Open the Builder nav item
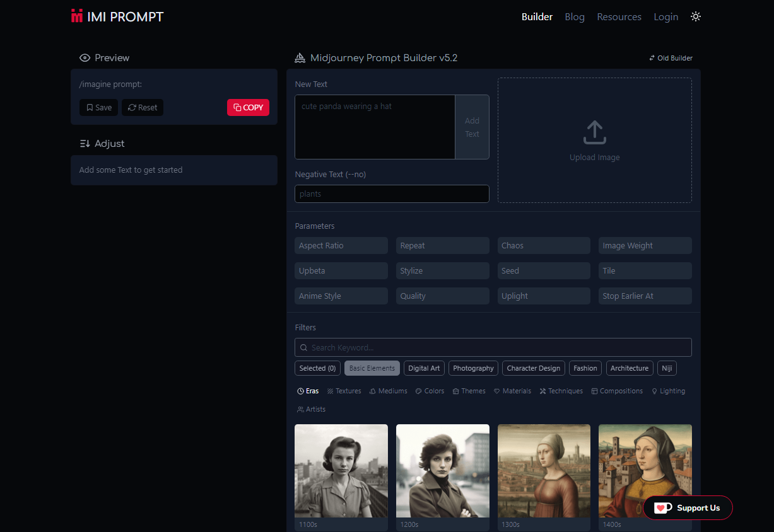The height and width of the screenshot is (532, 774). point(537,17)
